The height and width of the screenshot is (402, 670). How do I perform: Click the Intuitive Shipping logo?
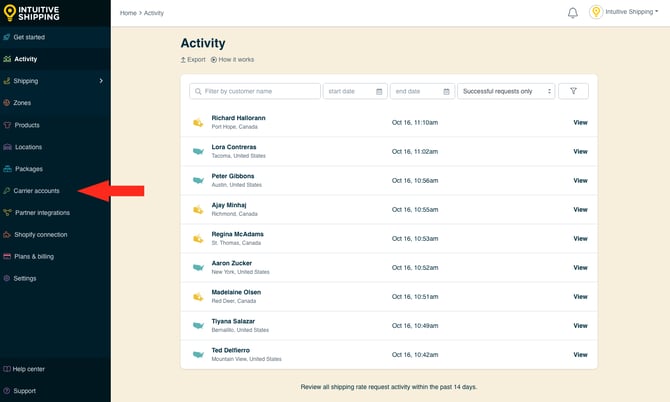[32, 13]
